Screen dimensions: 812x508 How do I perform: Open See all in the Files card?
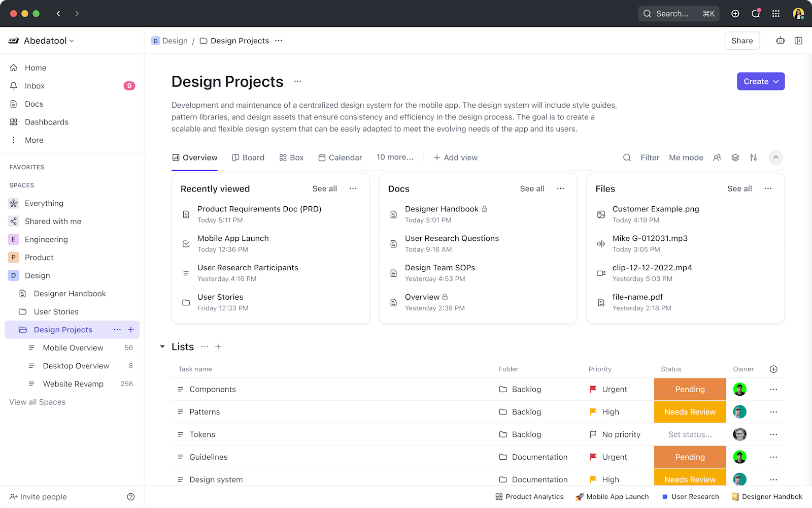coord(739,188)
